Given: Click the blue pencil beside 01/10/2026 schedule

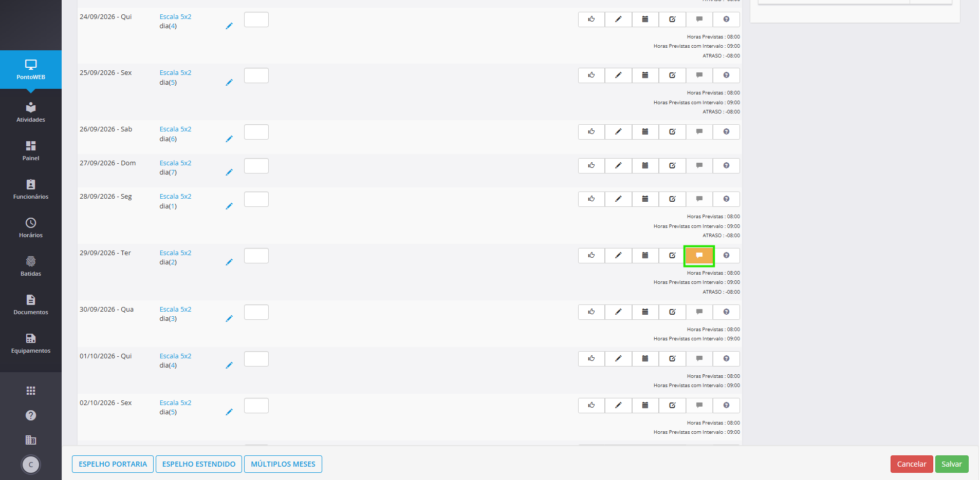Looking at the screenshot, I should click(x=229, y=365).
